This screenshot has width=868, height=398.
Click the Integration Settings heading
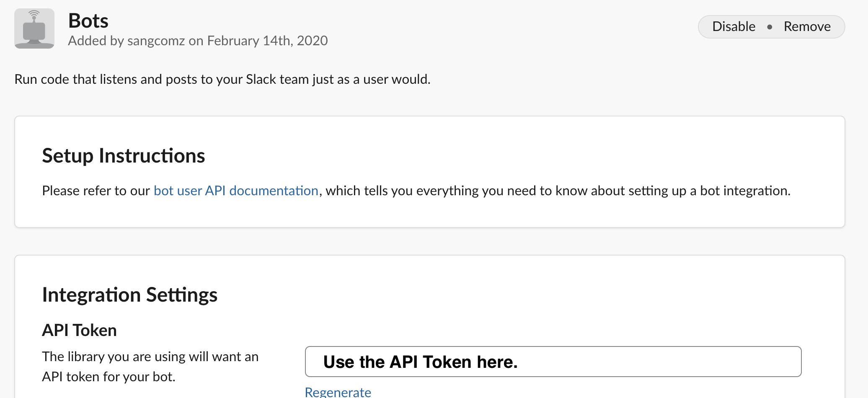pyautogui.click(x=129, y=295)
